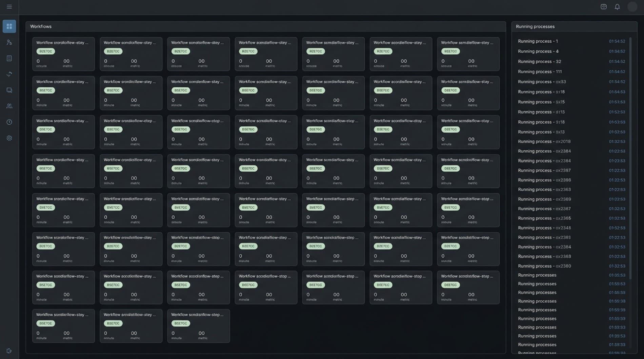Select row 'Running process - 0x2018'

click(x=571, y=142)
